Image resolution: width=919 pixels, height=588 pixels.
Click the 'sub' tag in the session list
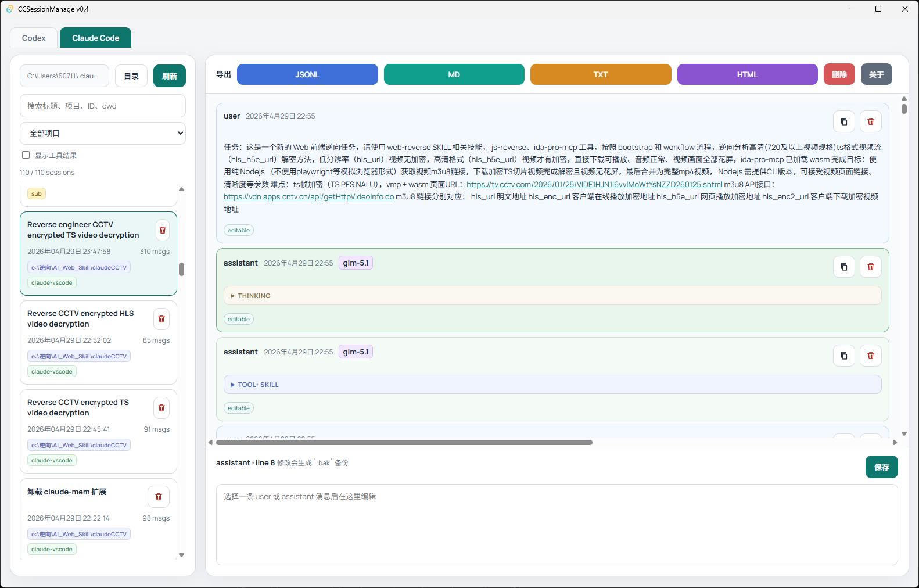[x=37, y=193]
